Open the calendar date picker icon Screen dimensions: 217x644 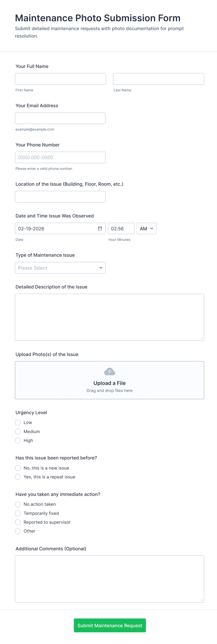(x=100, y=228)
